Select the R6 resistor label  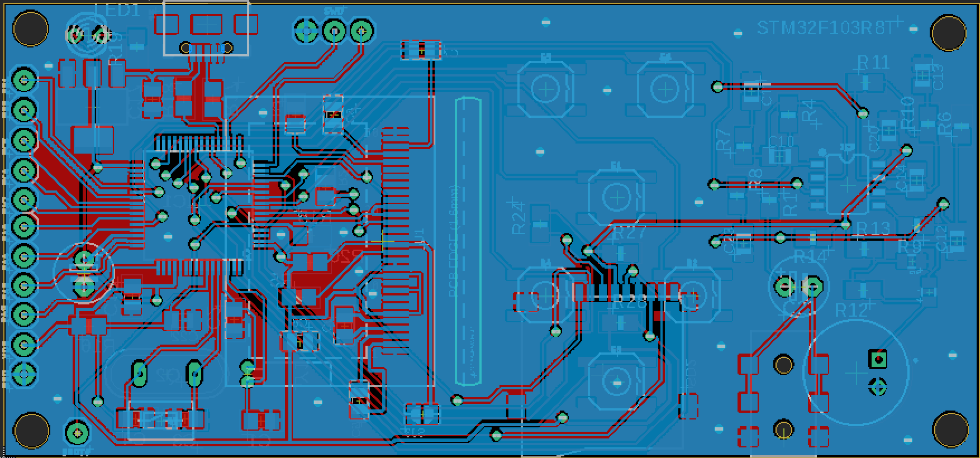pyautogui.click(x=944, y=123)
